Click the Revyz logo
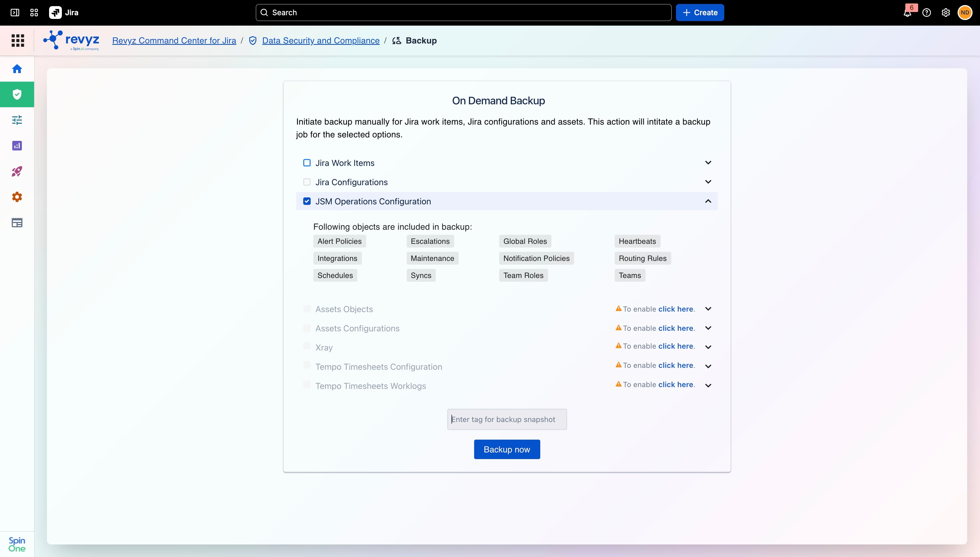This screenshot has width=980, height=557. click(x=71, y=40)
